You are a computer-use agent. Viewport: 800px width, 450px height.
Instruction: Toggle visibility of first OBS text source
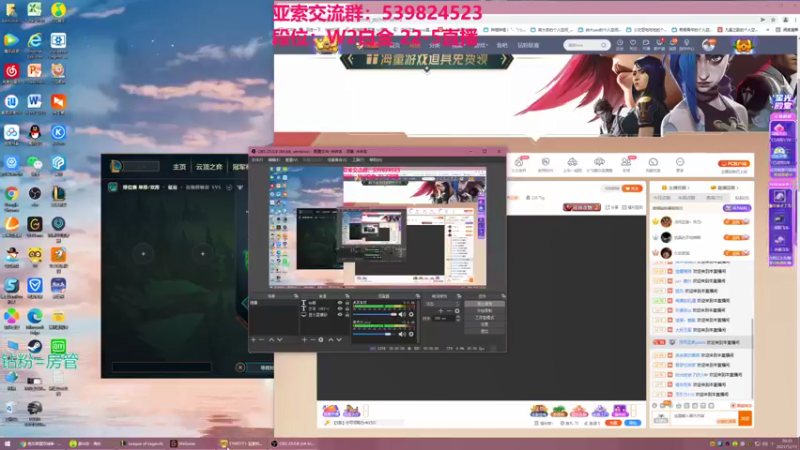340,303
